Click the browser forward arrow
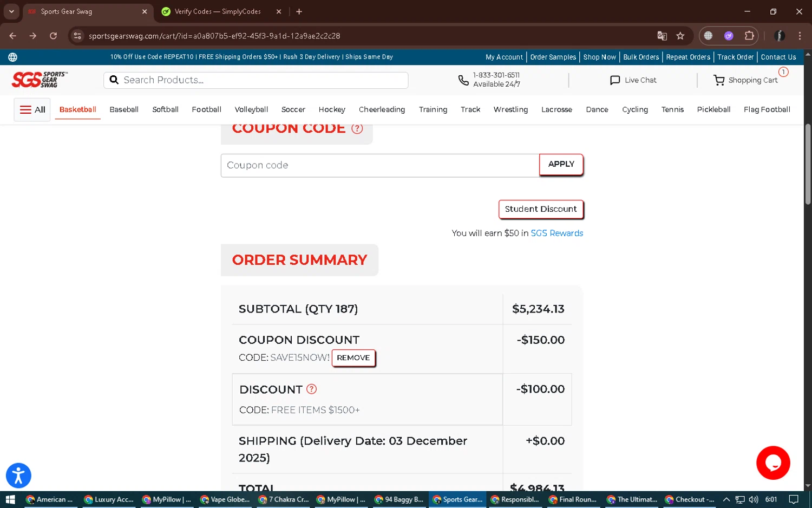This screenshot has height=508, width=812. pos(33,36)
